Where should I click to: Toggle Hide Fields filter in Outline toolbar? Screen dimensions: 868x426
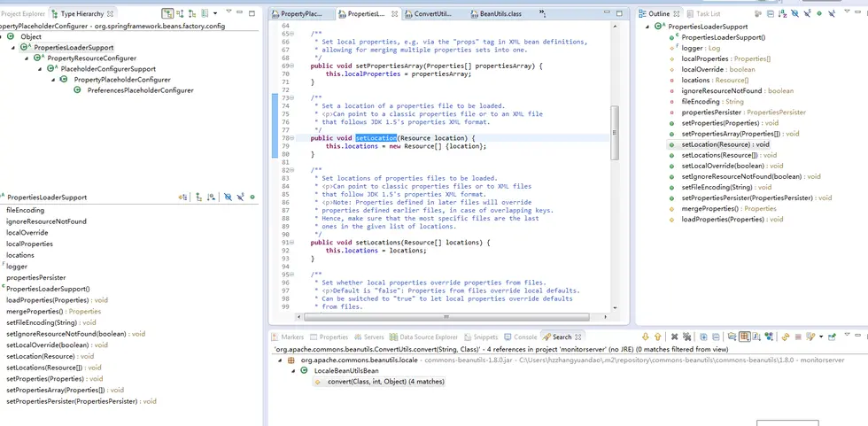tap(794, 14)
